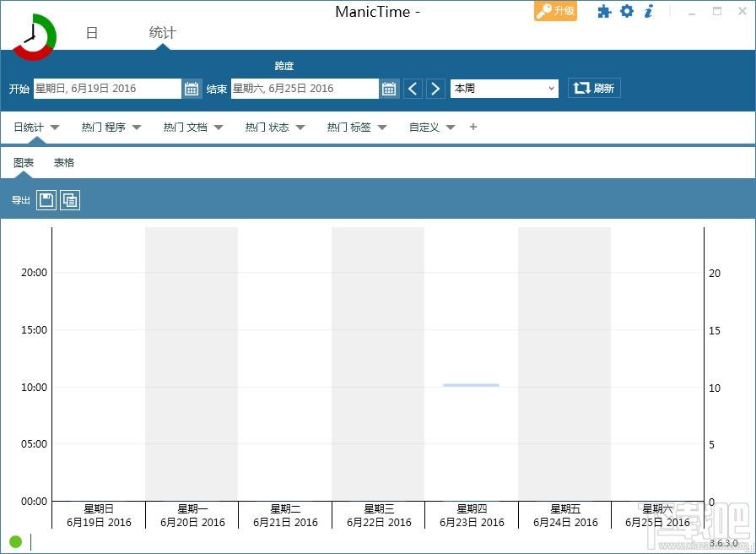Expand 热门 文档 dropdown arrow
This screenshot has height=554, width=756.
[219, 128]
